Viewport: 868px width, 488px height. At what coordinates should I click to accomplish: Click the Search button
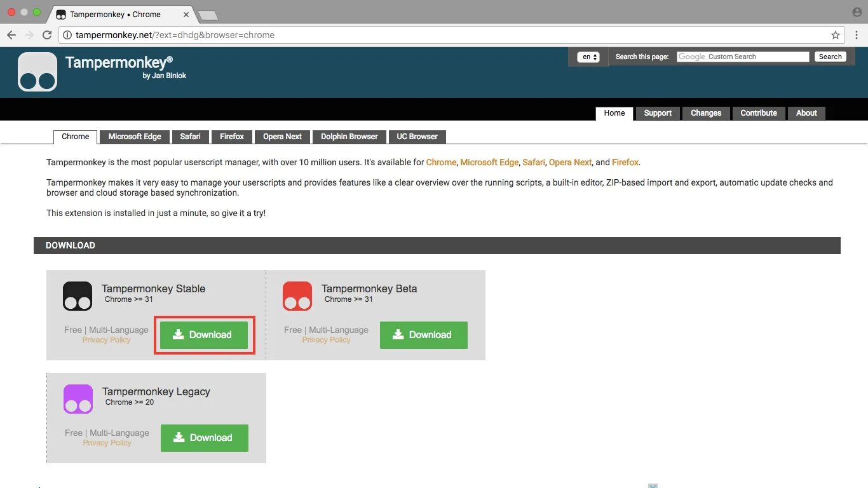point(830,57)
